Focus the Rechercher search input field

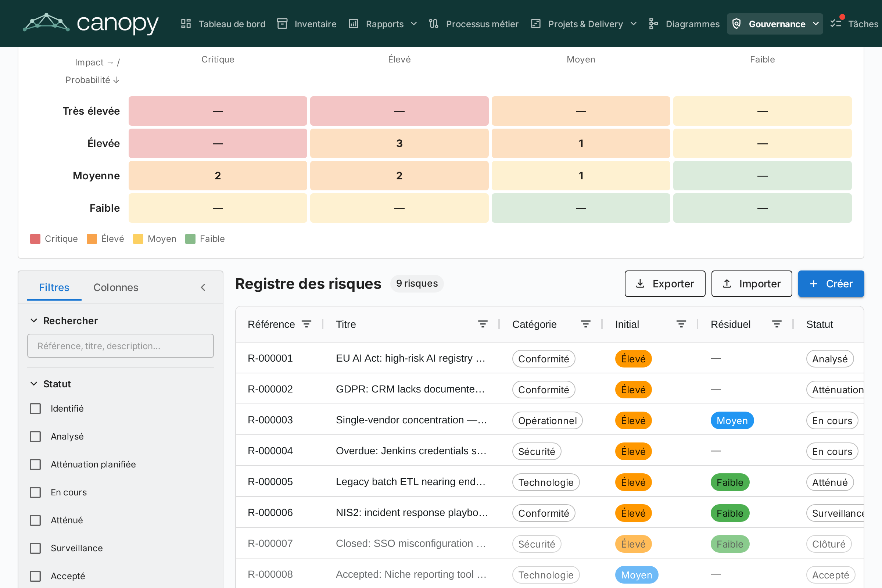[x=121, y=346]
